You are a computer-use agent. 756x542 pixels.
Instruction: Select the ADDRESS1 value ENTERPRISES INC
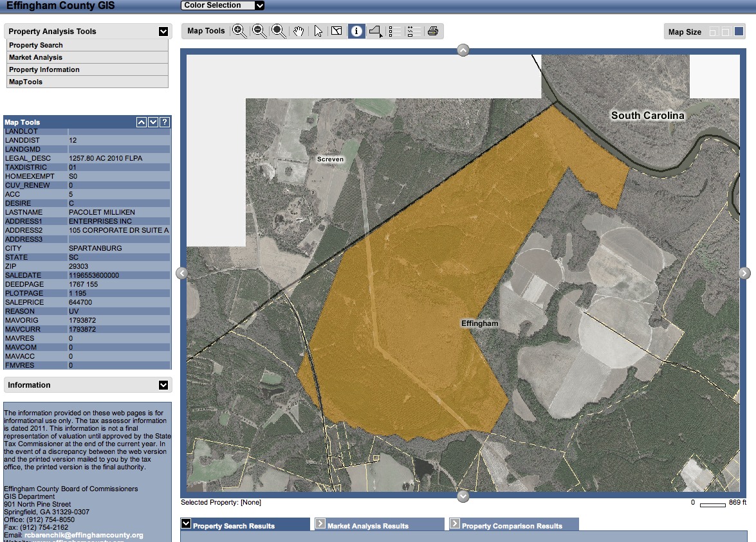[100, 222]
